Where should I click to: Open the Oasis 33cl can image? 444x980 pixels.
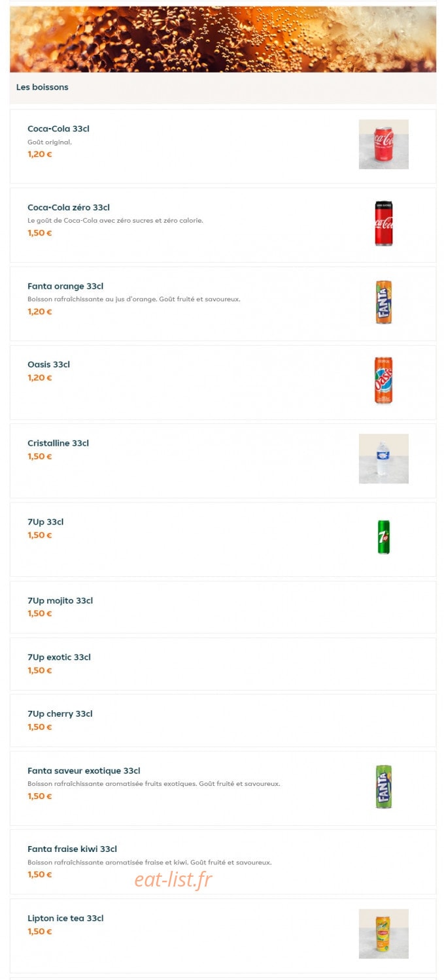[383, 380]
